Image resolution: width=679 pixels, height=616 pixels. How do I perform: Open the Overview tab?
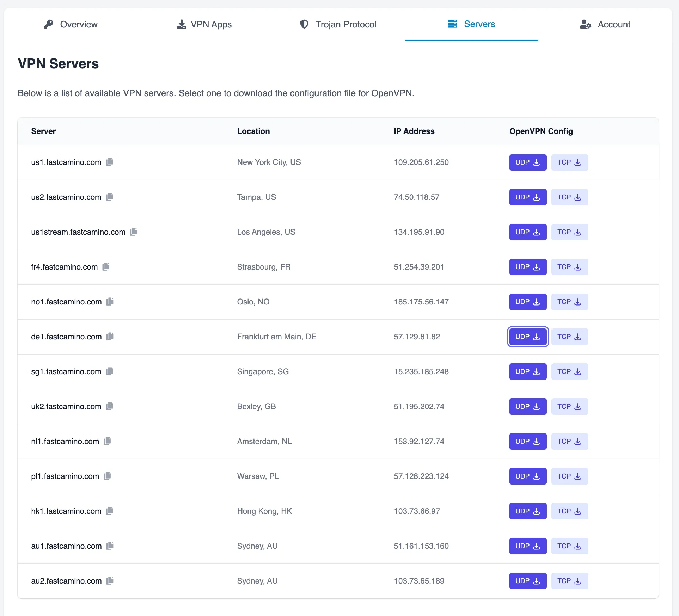pos(71,24)
